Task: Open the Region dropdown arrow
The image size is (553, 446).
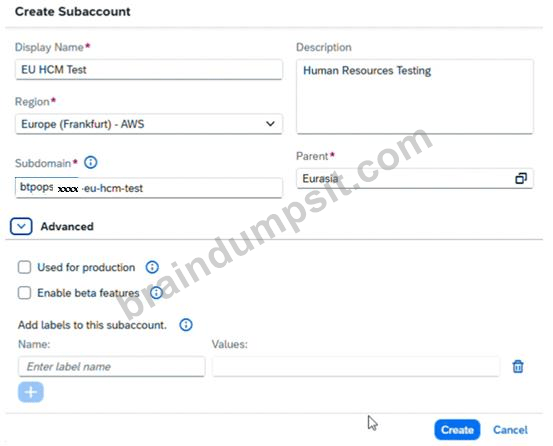Action: pos(270,124)
